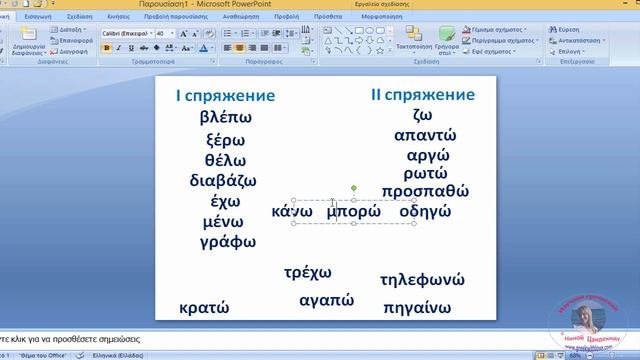Click the Replace (Αντικατάσταση) button

click(x=577, y=41)
